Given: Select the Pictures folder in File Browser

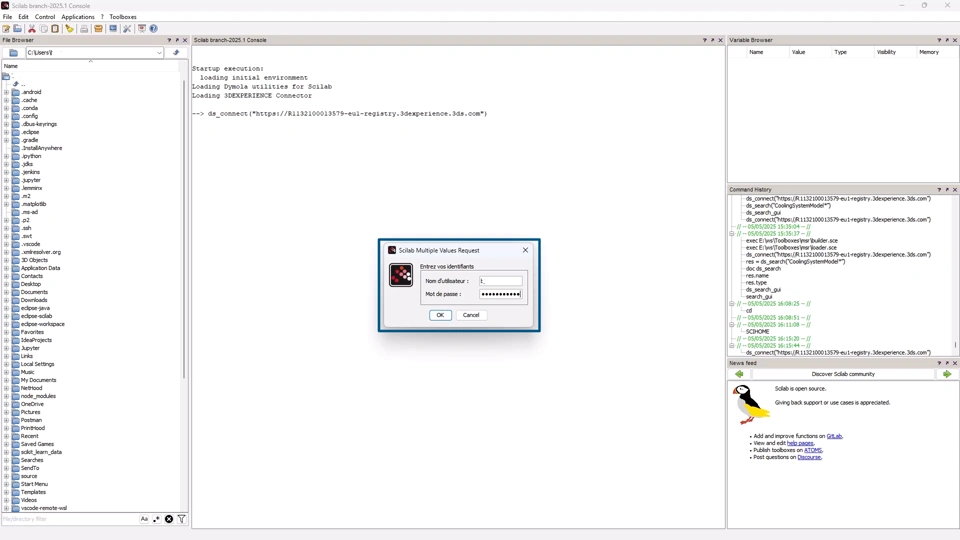Looking at the screenshot, I should tap(31, 413).
